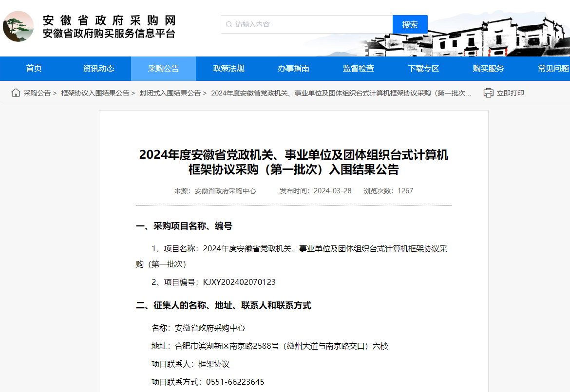Click the blue 搜索 button
Screen dimensions: 570x392
(410, 24)
